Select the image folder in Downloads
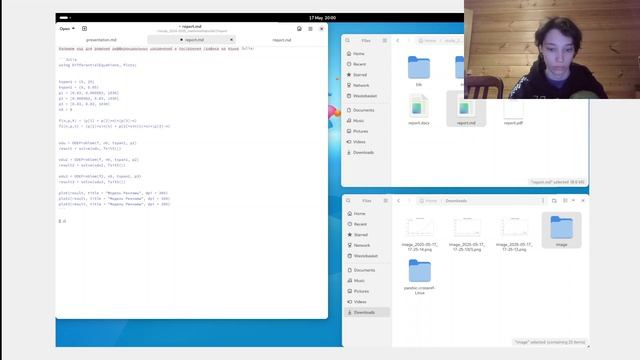Viewport: 640px width, 360px height. [x=562, y=230]
